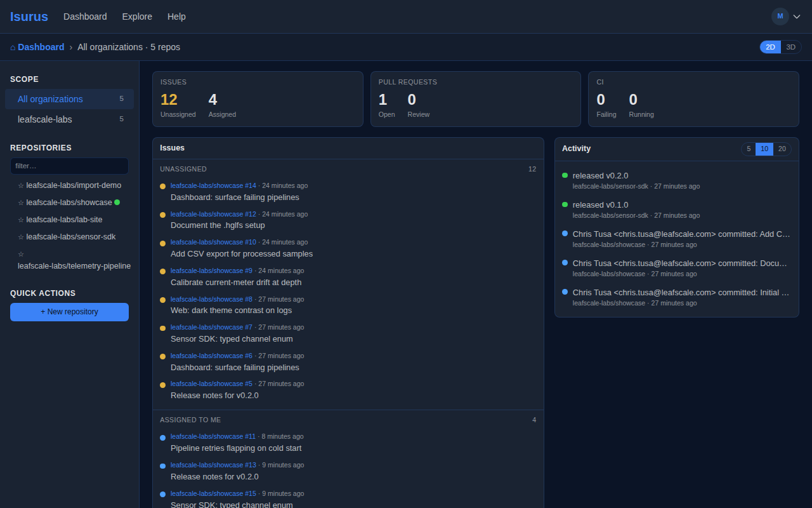The height and width of the screenshot is (508, 812).
Task: Star the leafscale-labs/lab-site repository
Action: 21,220
